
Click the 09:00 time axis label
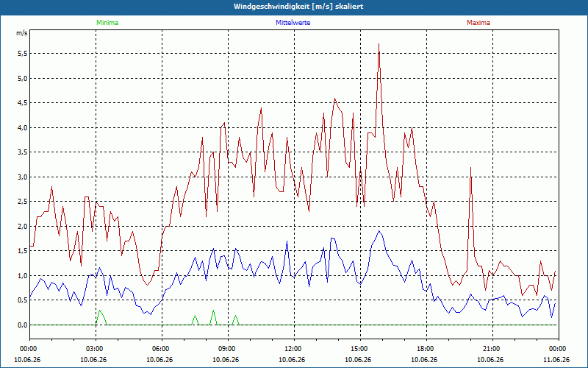pyautogui.click(x=228, y=349)
